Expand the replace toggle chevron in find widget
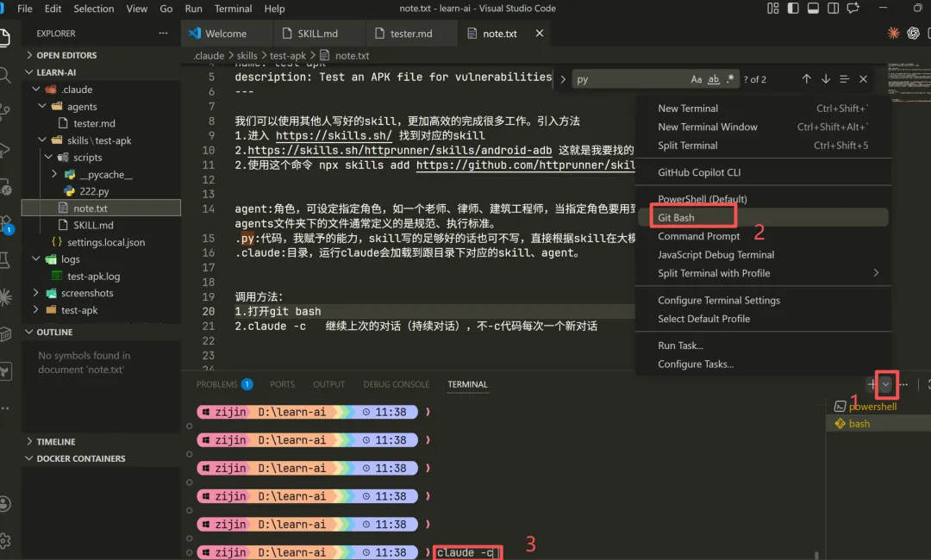The width and height of the screenshot is (931, 560). (x=562, y=79)
